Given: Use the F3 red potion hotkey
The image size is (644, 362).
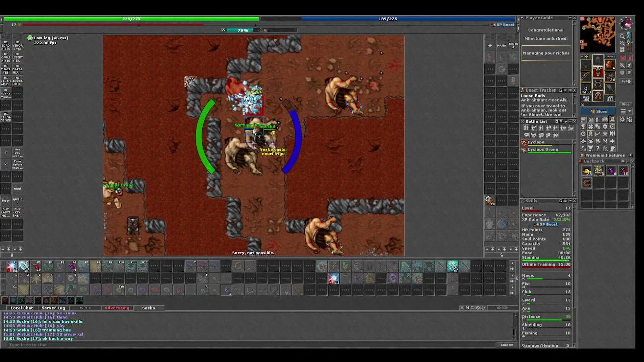Looking at the screenshot, I should (36, 266).
